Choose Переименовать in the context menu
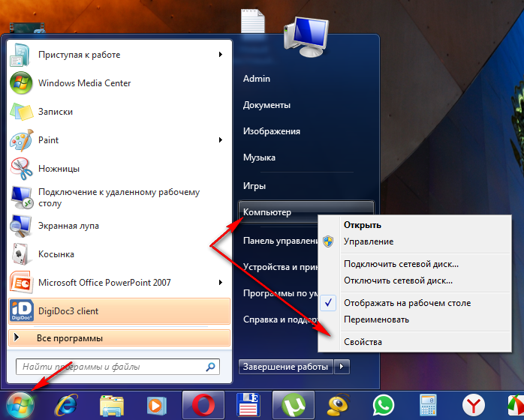 coord(376,319)
